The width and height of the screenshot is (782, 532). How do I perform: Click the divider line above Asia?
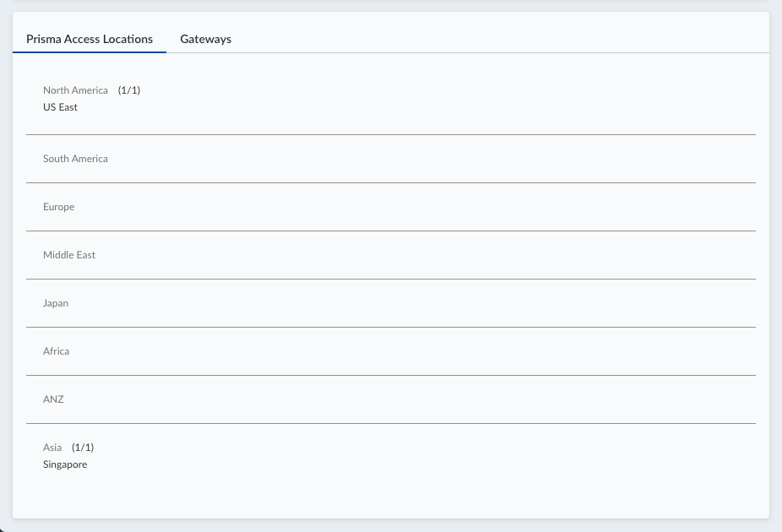(391, 423)
